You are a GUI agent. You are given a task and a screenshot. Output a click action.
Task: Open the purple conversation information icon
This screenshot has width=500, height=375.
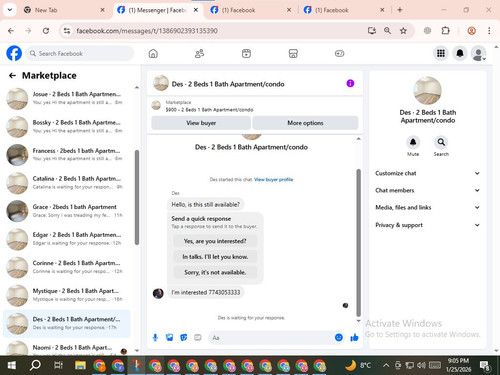[x=350, y=83]
